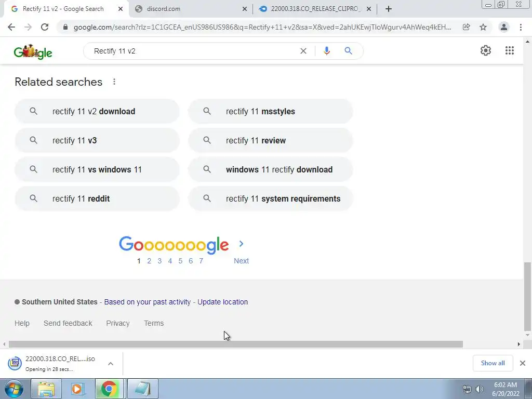The width and height of the screenshot is (532, 399).
Task: Search rectify 11 reddit
Action: (x=97, y=199)
